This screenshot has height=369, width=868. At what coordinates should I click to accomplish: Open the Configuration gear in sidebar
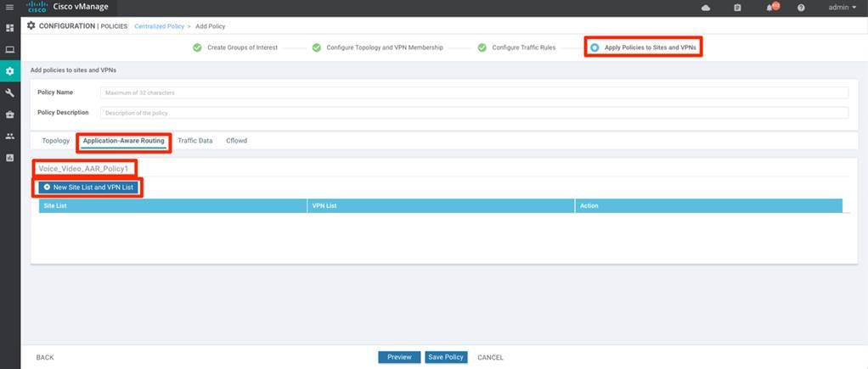tap(9, 70)
